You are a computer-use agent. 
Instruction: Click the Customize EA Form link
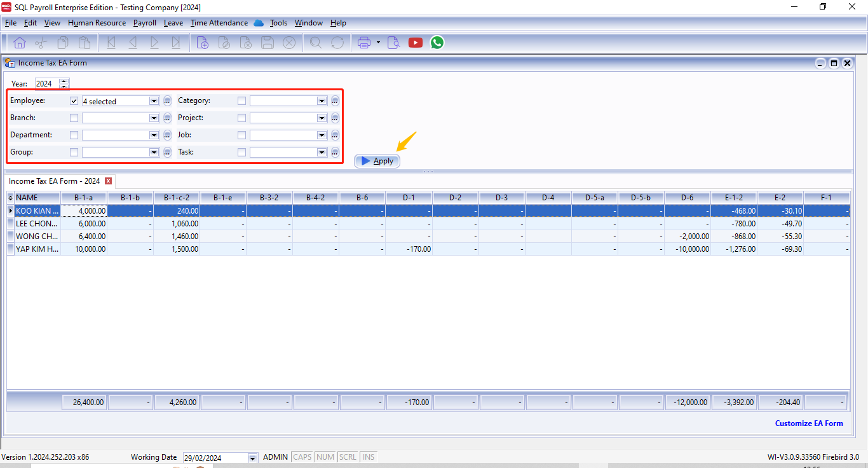click(x=808, y=423)
